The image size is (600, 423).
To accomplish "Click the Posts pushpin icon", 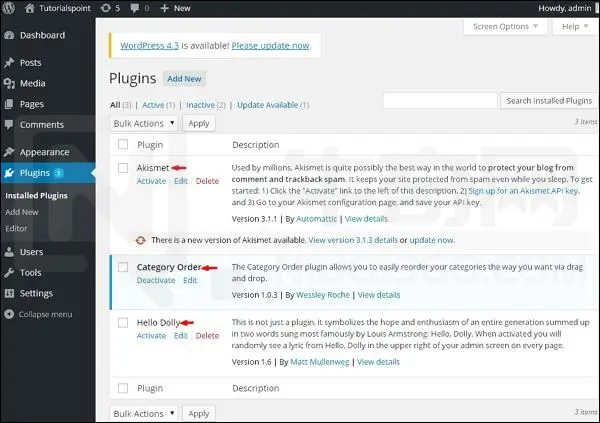I will [9, 62].
